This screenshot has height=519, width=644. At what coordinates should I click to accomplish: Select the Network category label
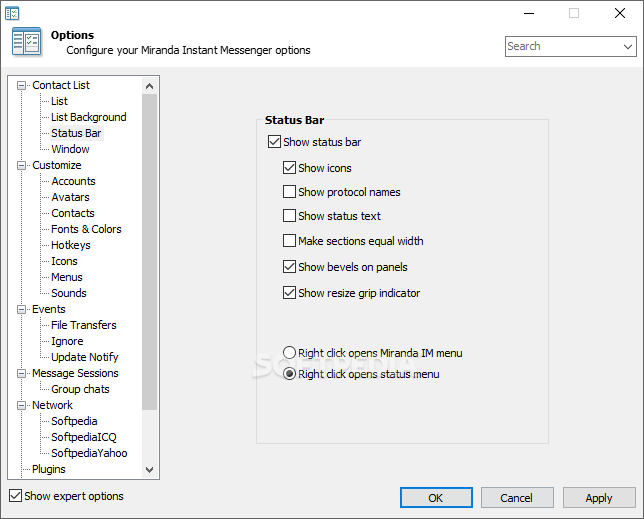[x=52, y=405]
